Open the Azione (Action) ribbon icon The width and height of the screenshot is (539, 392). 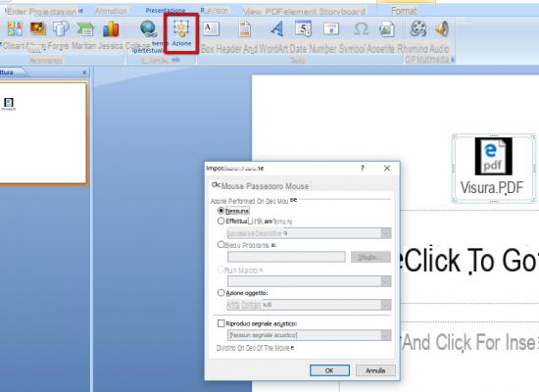tap(181, 33)
